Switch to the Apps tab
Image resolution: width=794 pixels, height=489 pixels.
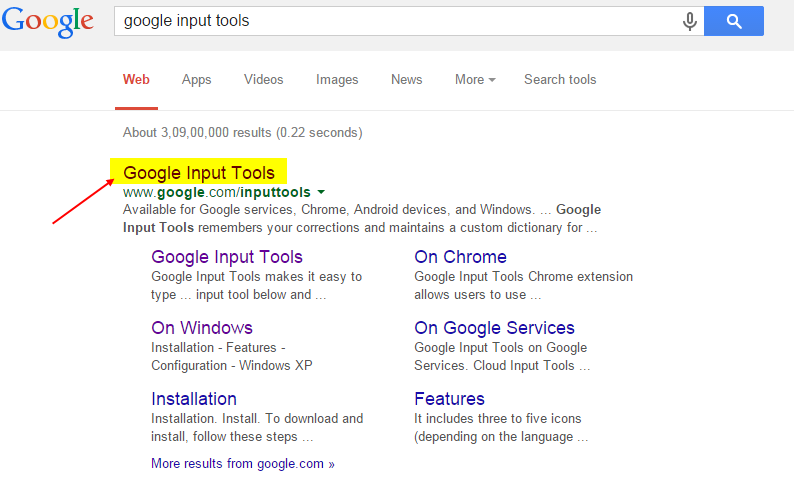pyautogui.click(x=196, y=80)
